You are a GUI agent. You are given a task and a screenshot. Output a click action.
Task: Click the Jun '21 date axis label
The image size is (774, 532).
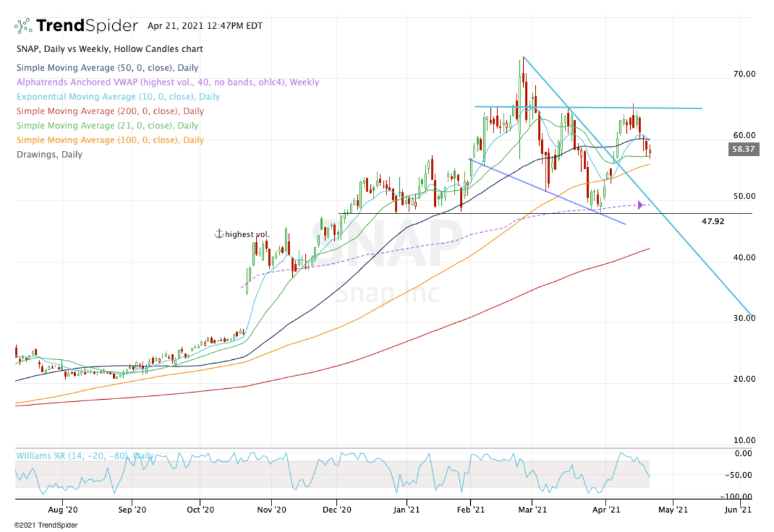tap(738, 509)
